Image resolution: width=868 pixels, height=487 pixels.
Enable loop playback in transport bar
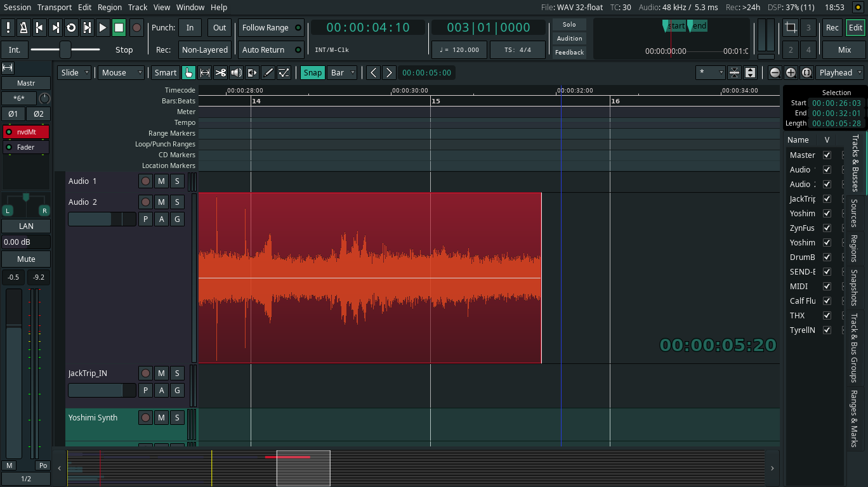click(71, 27)
